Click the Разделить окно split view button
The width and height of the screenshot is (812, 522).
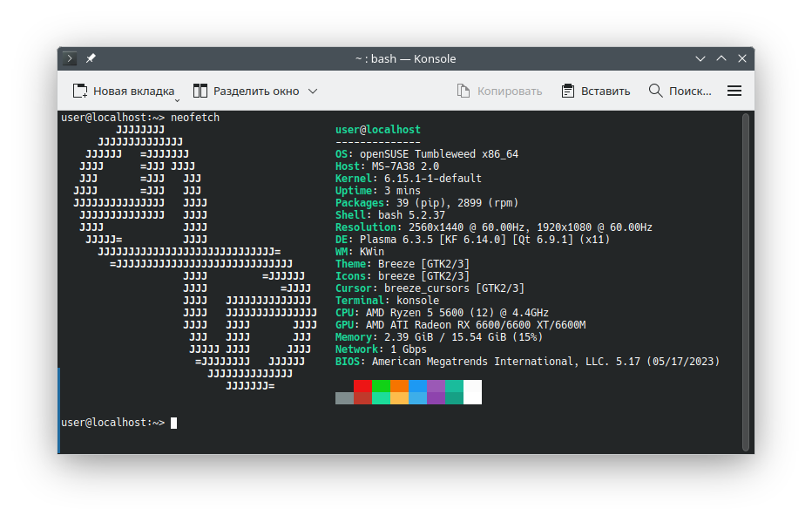pyautogui.click(x=247, y=92)
